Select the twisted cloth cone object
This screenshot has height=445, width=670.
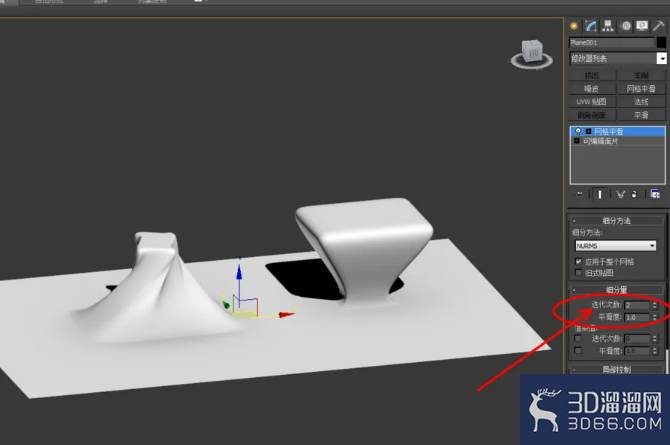point(156,289)
